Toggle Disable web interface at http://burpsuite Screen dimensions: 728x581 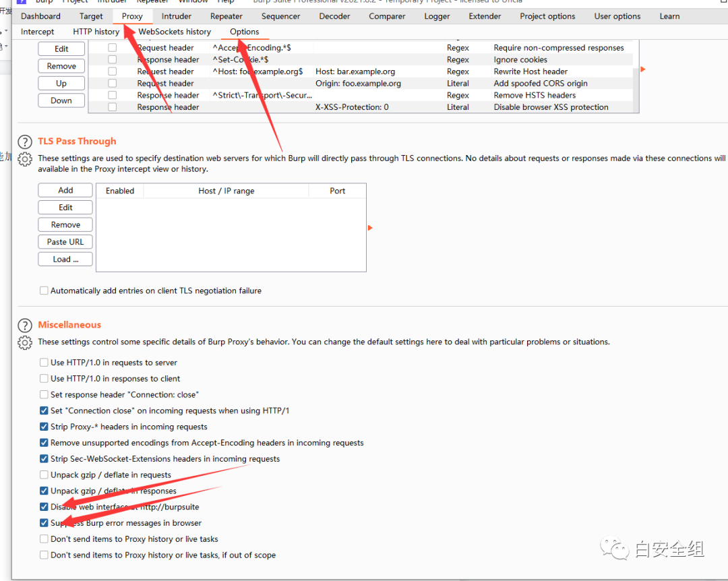click(x=44, y=507)
